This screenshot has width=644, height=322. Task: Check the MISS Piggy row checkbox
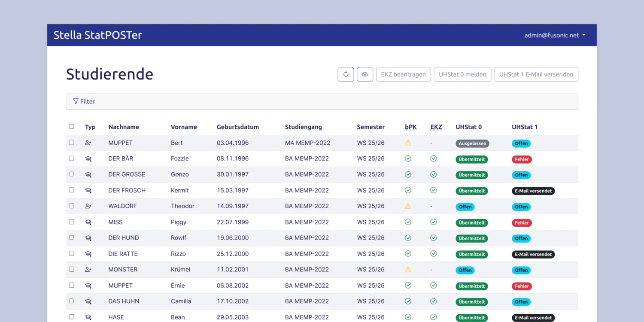pos(71,222)
